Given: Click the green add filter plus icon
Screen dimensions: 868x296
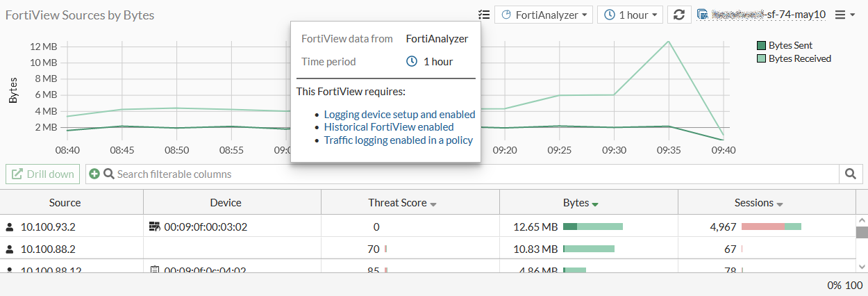Looking at the screenshot, I should coord(94,174).
